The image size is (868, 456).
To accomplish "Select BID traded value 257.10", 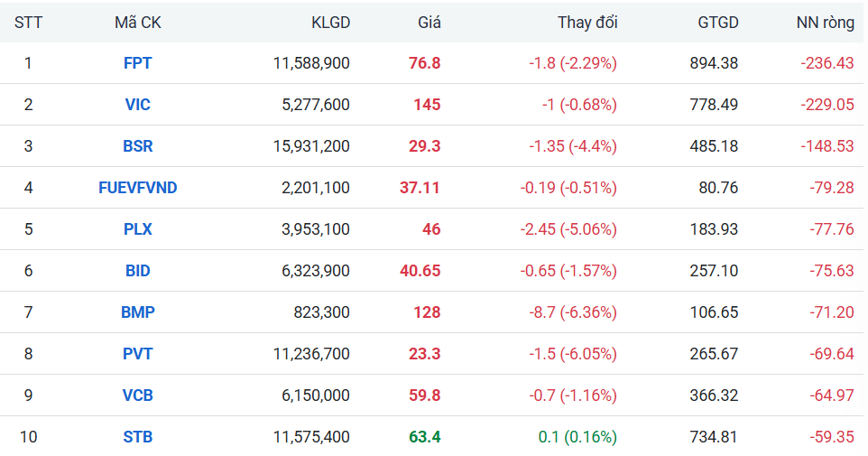I will (714, 271).
